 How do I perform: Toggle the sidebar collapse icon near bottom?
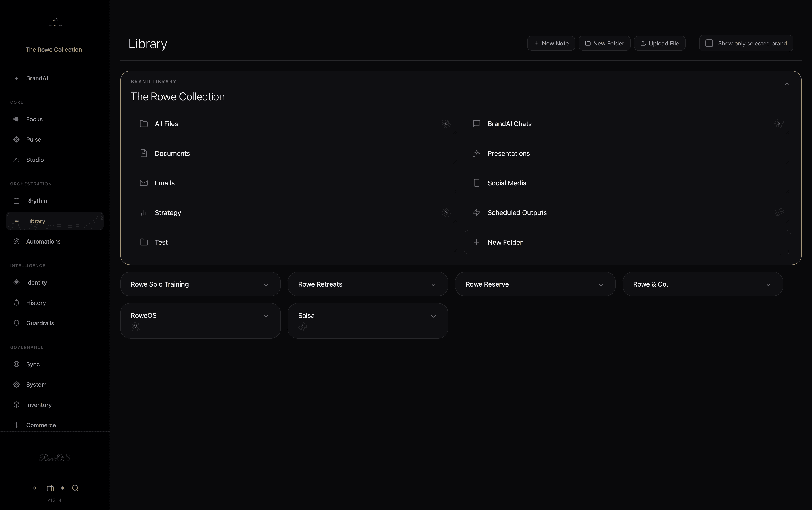(x=50, y=488)
